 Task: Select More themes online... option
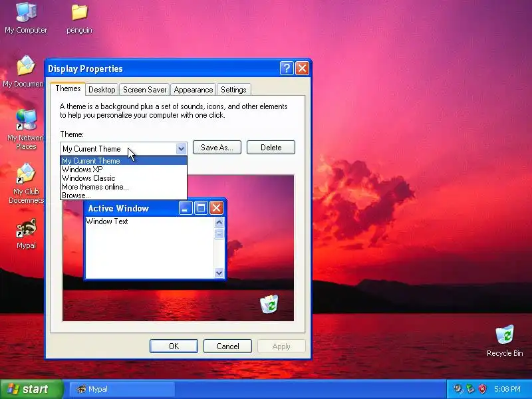click(x=124, y=187)
